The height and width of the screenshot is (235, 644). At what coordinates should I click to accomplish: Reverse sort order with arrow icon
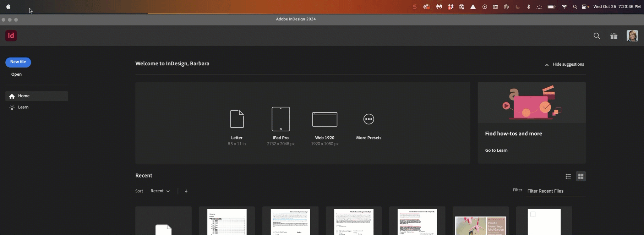186,191
